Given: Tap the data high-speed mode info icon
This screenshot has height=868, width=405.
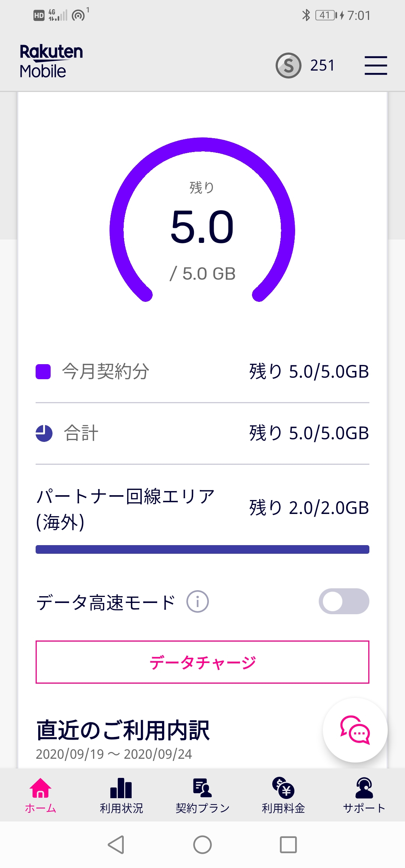Looking at the screenshot, I should [198, 601].
